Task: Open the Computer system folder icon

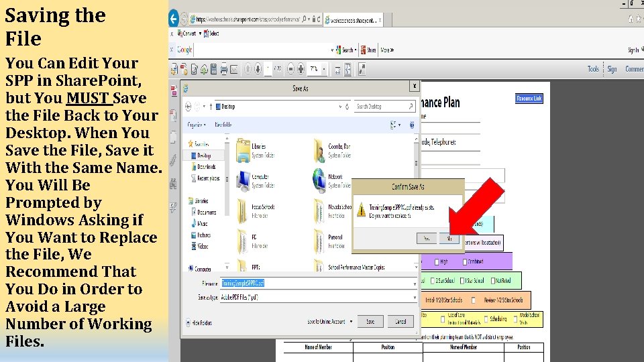Action: click(x=243, y=180)
